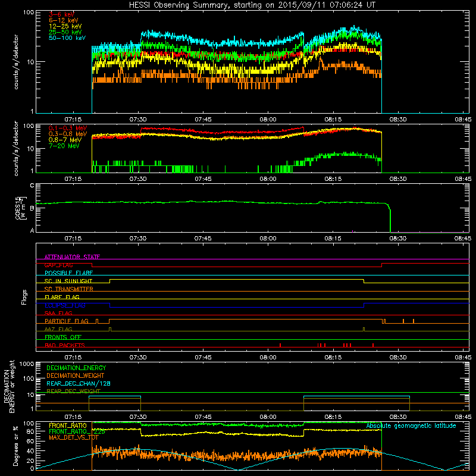Select the green FRONTS_OFF label
This screenshot has height=476, width=476.
point(63,337)
